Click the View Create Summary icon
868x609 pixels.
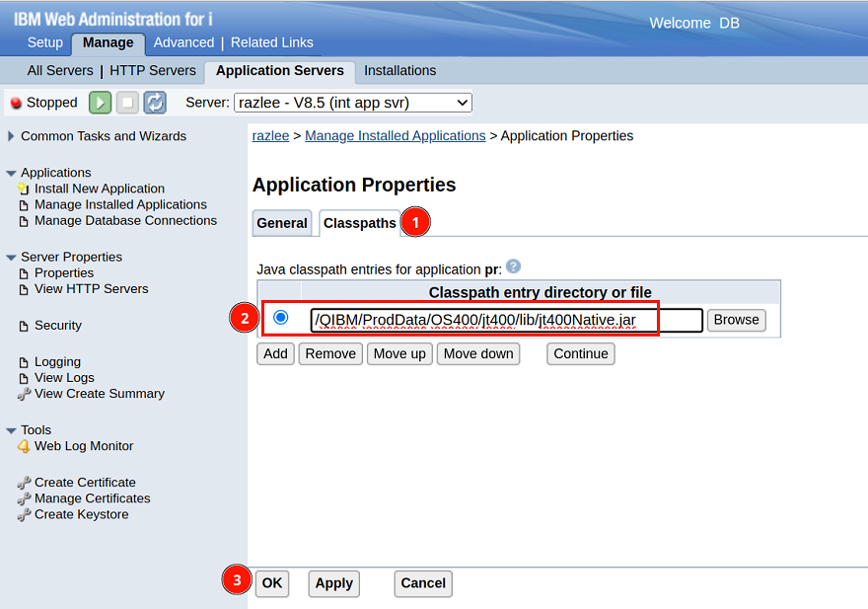click(x=25, y=394)
